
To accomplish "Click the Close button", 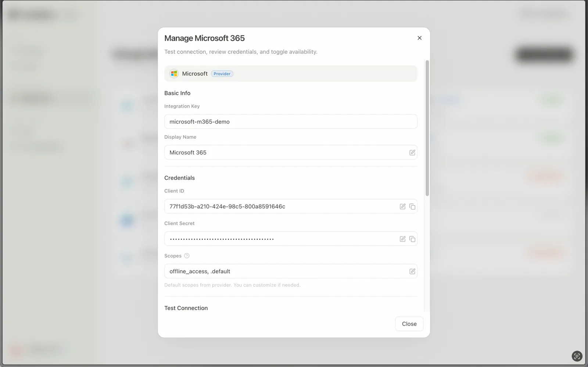I will tap(409, 324).
